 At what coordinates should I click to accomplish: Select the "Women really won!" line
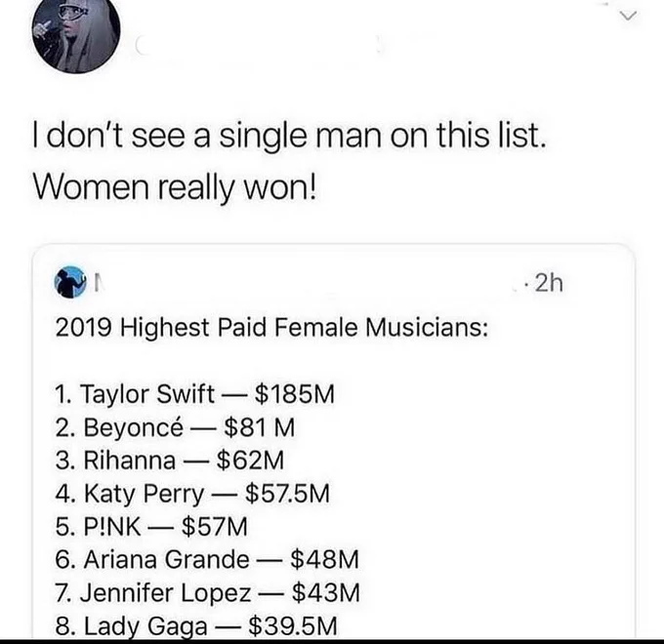point(175,187)
